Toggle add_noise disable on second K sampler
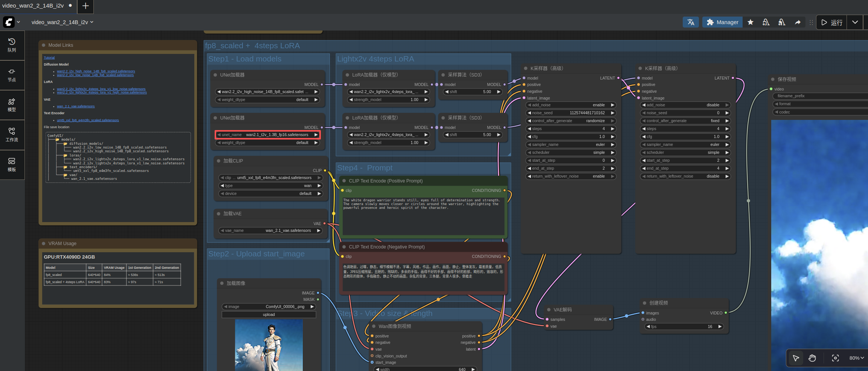The width and height of the screenshot is (868, 371). pyautogui.click(x=685, y=105)
